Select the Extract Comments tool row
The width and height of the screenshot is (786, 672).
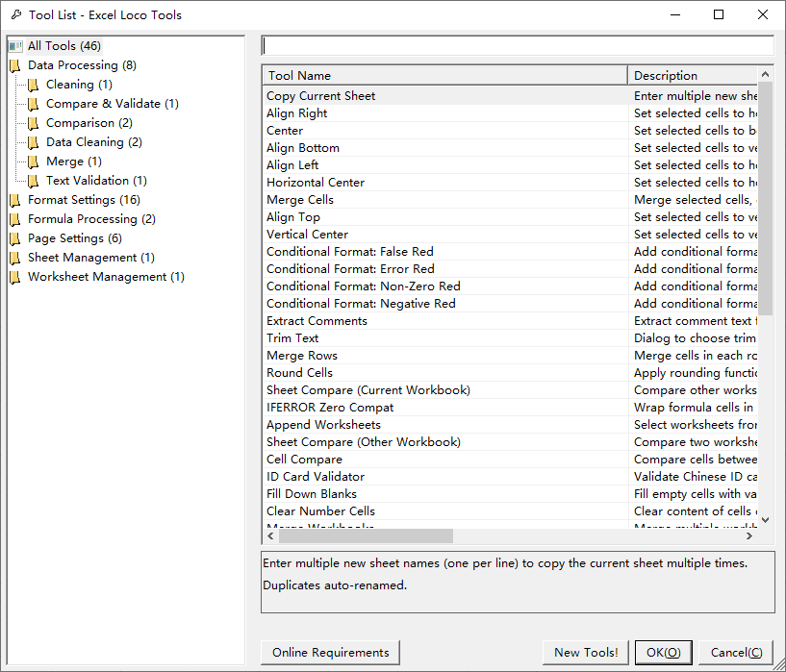pos(510,321)
